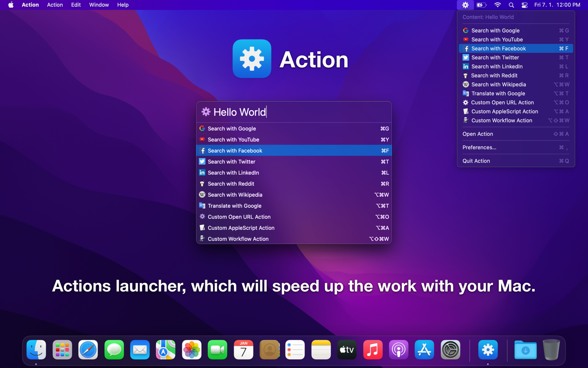Open Apple TV in the dock
Image resolution: width=588 pixels, height=368 pixels.
(x=347, y=350)
